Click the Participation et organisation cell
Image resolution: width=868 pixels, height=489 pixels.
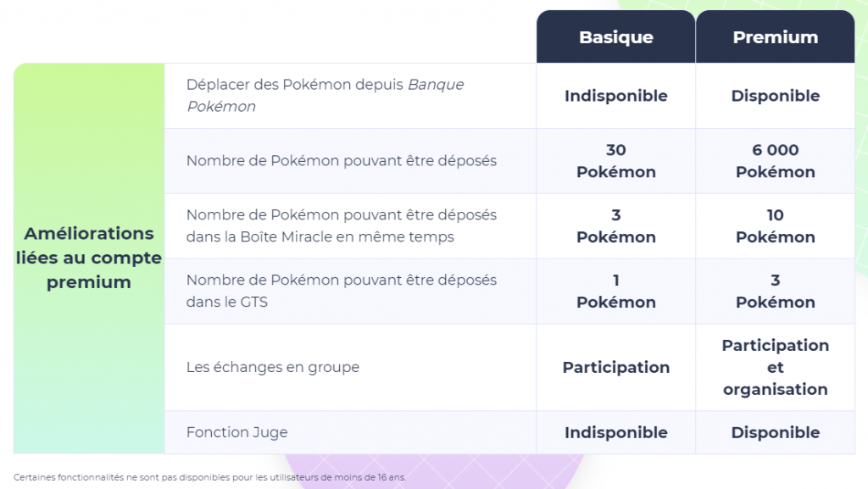(x=775, y=367)
